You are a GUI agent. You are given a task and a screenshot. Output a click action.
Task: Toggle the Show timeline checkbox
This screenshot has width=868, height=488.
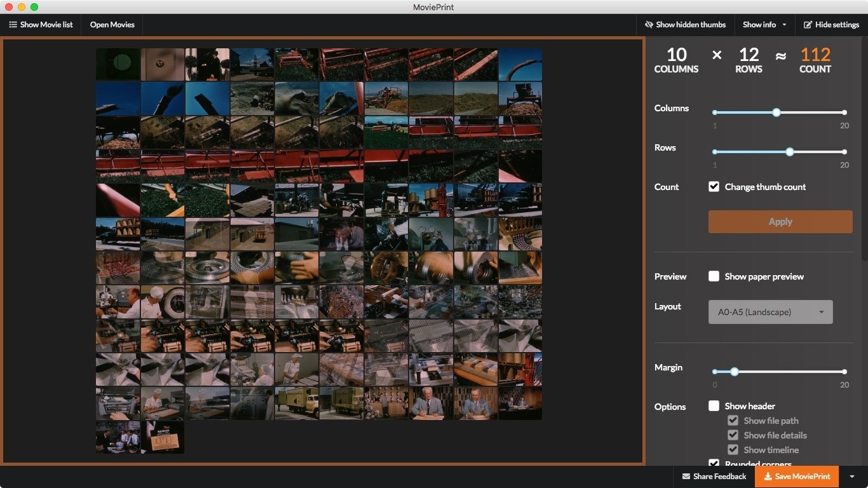(733, 450)
